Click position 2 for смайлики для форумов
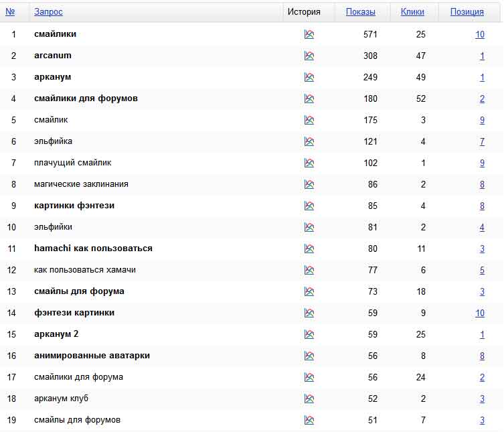The width and height of the screenshot is (504, 432). pos(482,98)
